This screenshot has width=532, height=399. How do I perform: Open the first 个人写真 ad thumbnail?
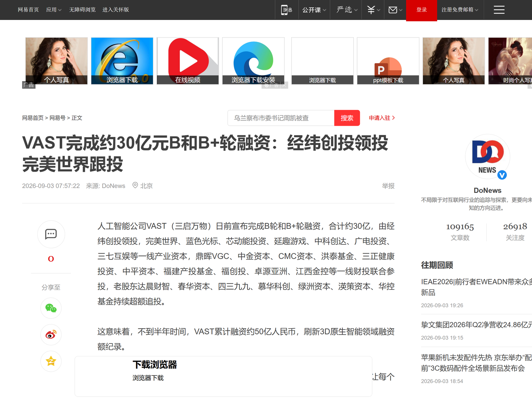point(57,61)
